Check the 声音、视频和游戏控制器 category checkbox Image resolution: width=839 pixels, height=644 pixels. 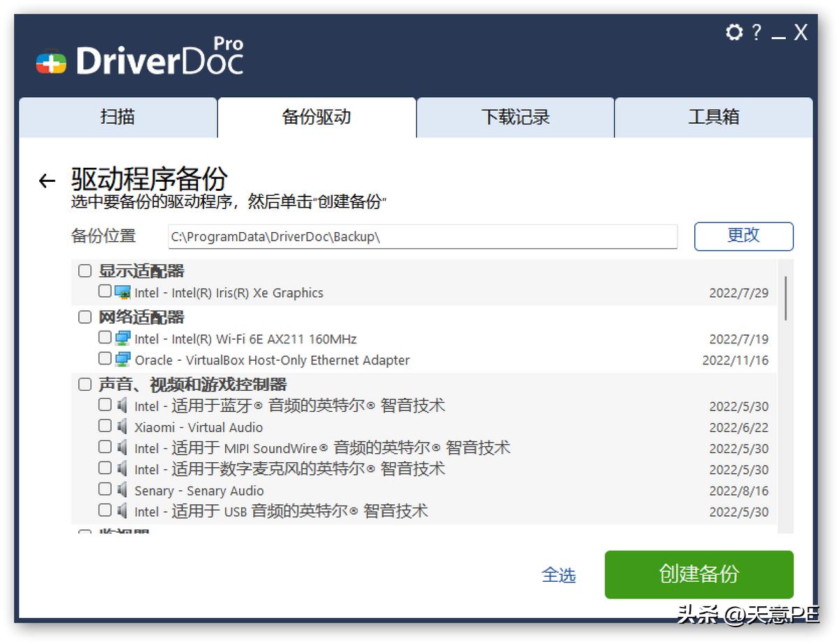(x=85, y=384)
